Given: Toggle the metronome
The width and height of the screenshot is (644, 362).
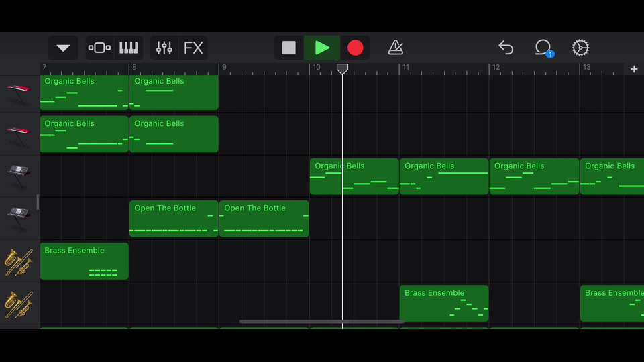Looking at the screenshot, I should (x=396, y=48).
